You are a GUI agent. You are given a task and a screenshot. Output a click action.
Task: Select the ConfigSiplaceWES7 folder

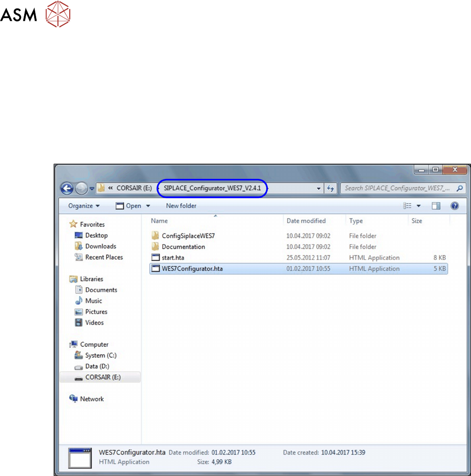pos(299,236)
